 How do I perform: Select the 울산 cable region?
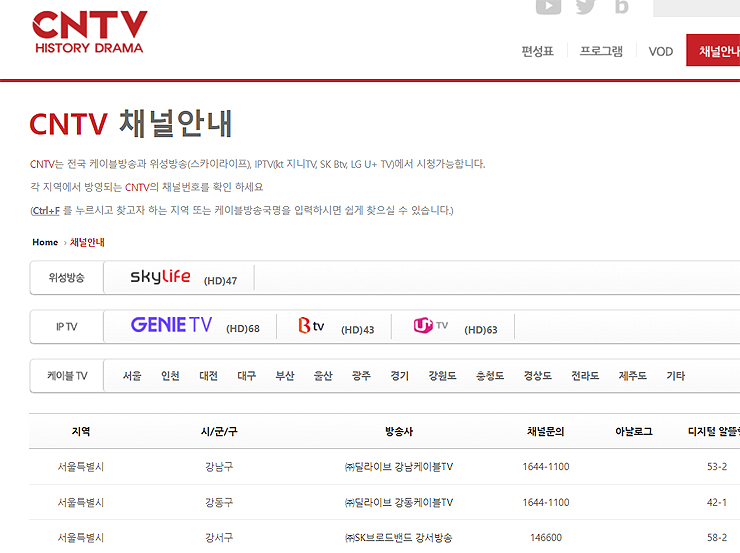[x=323, y=376]
